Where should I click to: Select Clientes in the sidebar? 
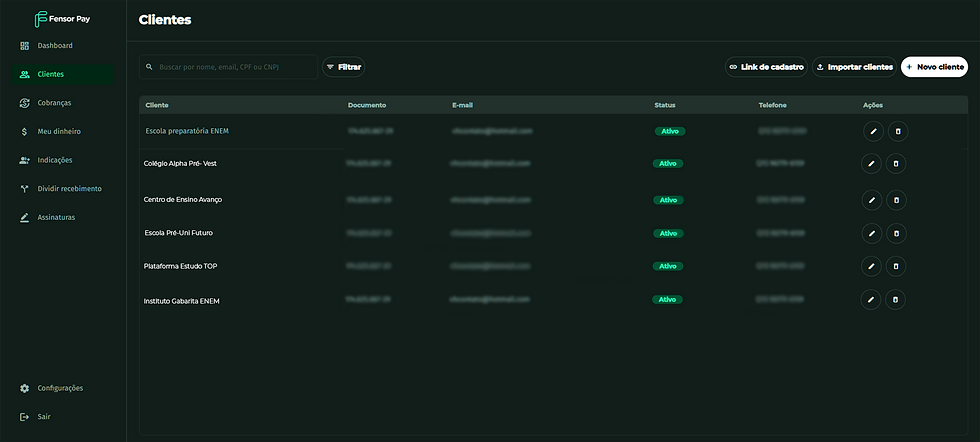coord(62,74)
